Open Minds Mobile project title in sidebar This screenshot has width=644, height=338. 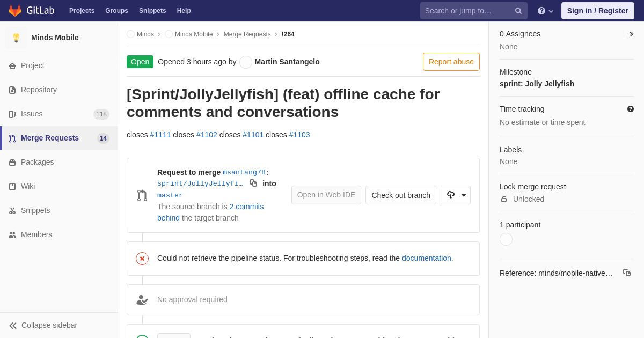click(55, 38)
